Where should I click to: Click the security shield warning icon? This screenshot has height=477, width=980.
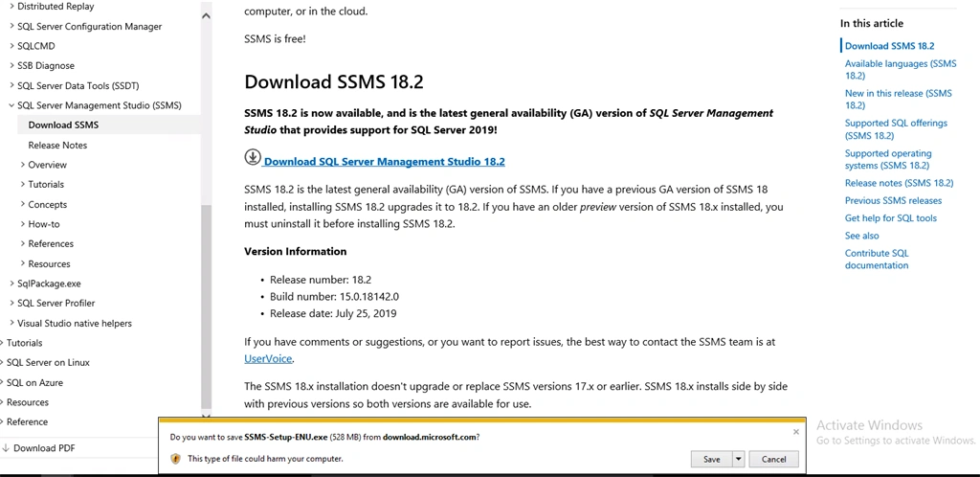click(176, 458)
